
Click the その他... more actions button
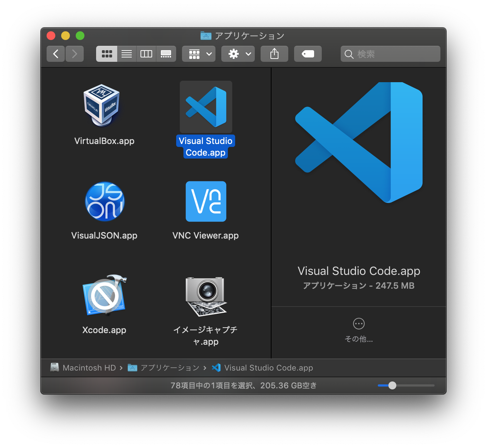359,330
